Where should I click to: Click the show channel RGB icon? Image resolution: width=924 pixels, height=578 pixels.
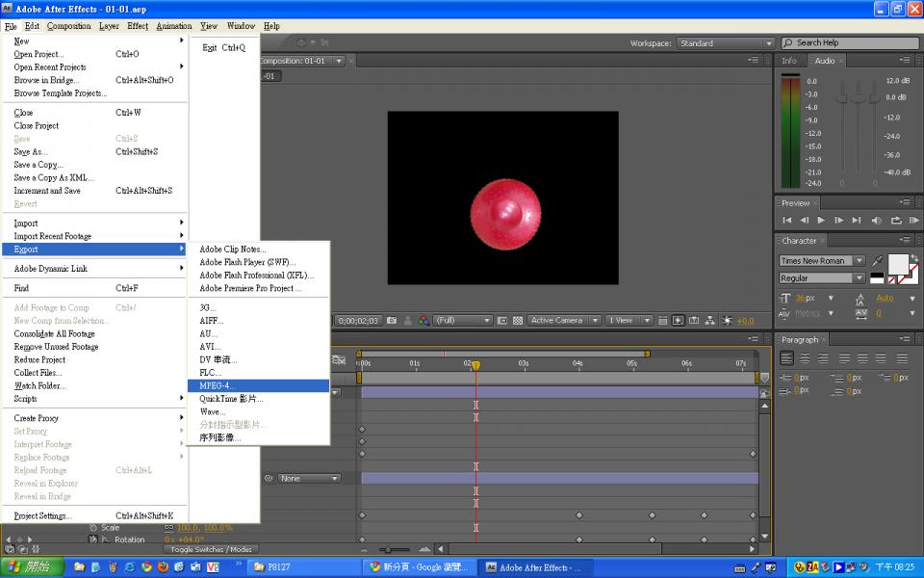click(423, 321)
